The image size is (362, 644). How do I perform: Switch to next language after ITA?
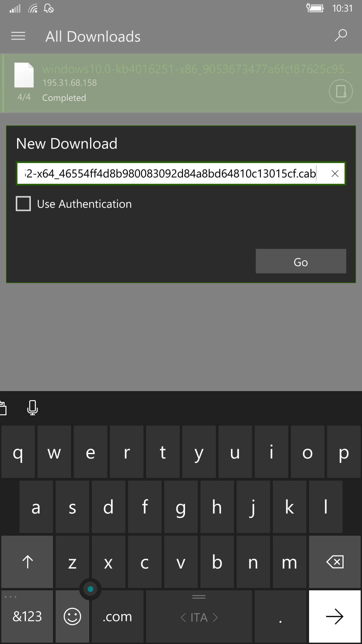point(216,617)
